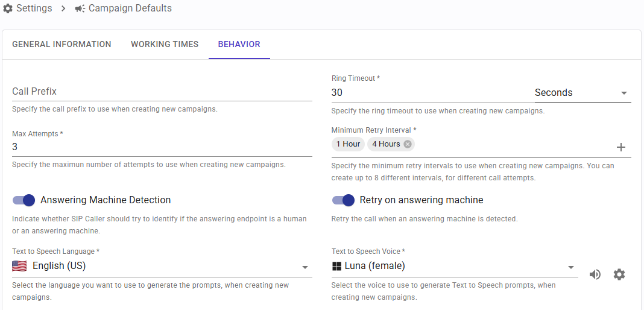Select the Behavior tab
This screenshot has height=310, width=644.
tap(239, 44)
